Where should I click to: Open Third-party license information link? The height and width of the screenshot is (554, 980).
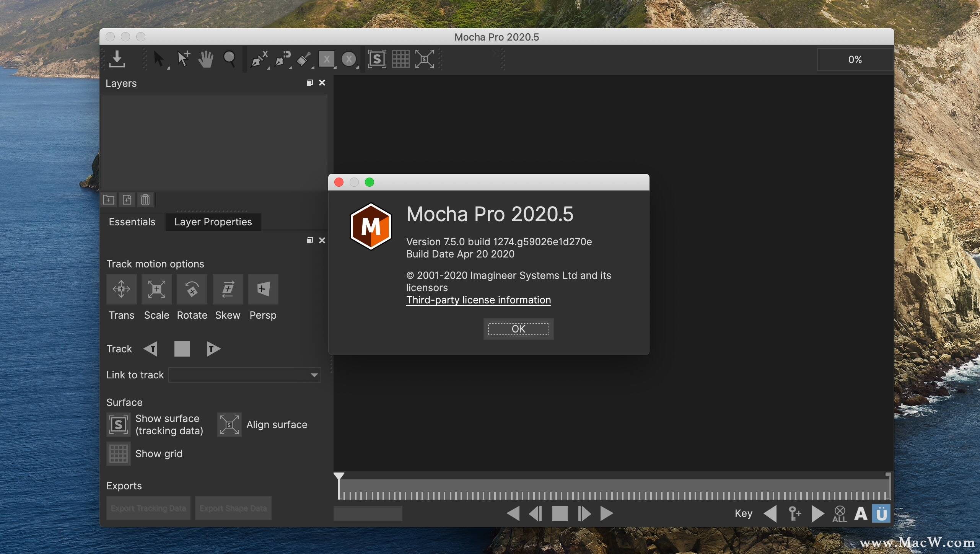pyautogui.click(x=479, y=300)
